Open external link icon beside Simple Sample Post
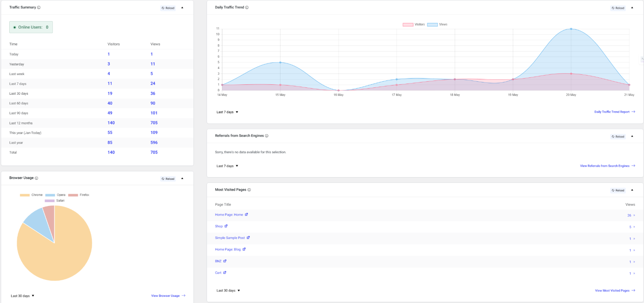This screenshot has width=644, height=303. (248, 238)
